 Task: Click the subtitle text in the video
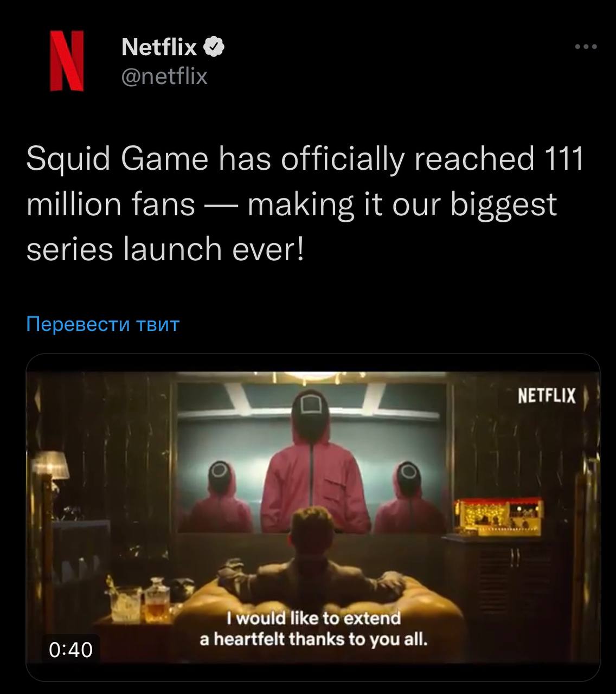click(313, 629)
